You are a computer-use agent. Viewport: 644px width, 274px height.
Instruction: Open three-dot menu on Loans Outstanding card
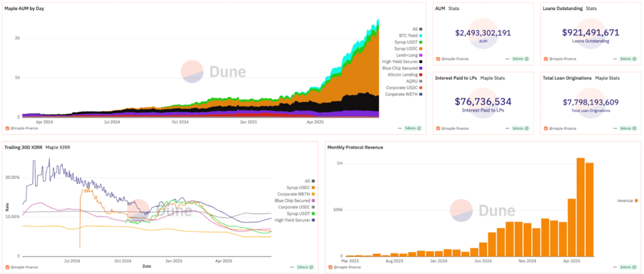click(x=615, y=59)
